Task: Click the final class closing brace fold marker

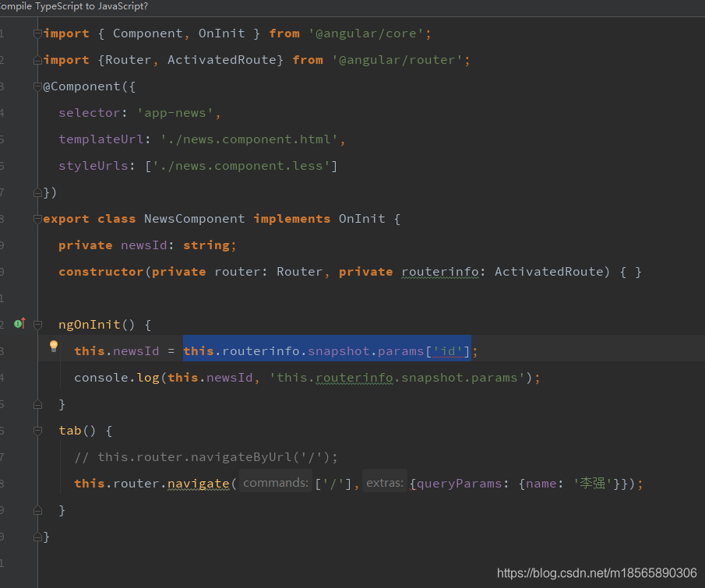Action: tap(37, 537)
